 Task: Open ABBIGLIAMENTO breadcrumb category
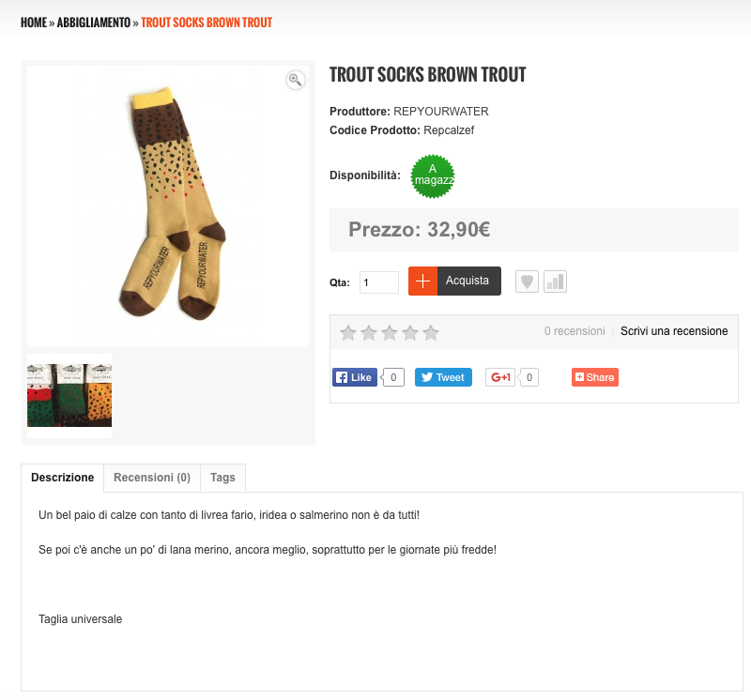(93, 23)
